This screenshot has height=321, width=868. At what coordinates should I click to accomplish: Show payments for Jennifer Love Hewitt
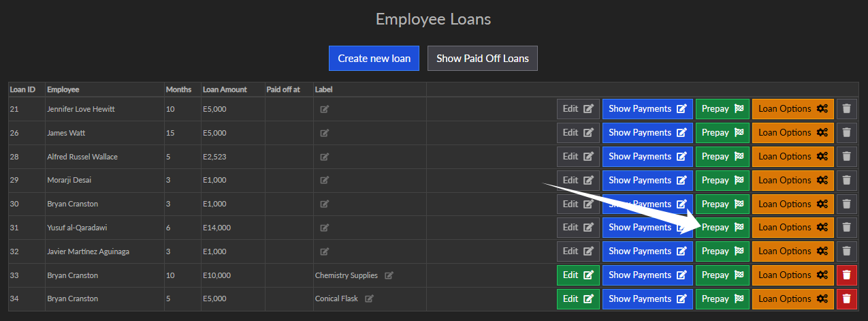pos(647,109)
